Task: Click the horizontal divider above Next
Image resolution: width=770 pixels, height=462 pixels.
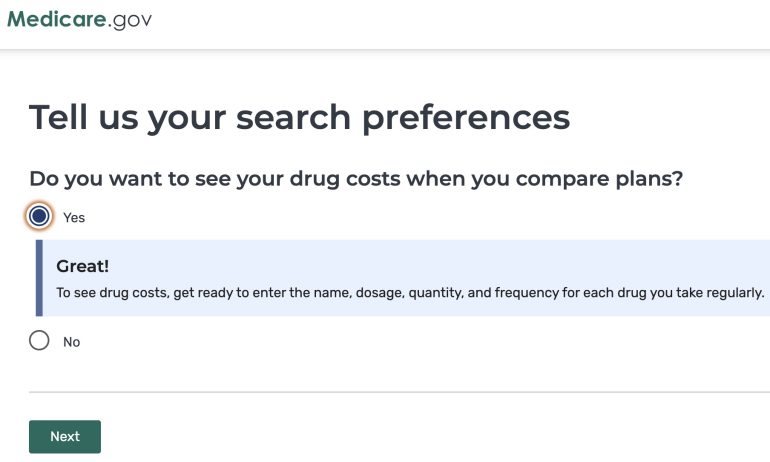Action: pyautogui.click(x=399, y=392)
